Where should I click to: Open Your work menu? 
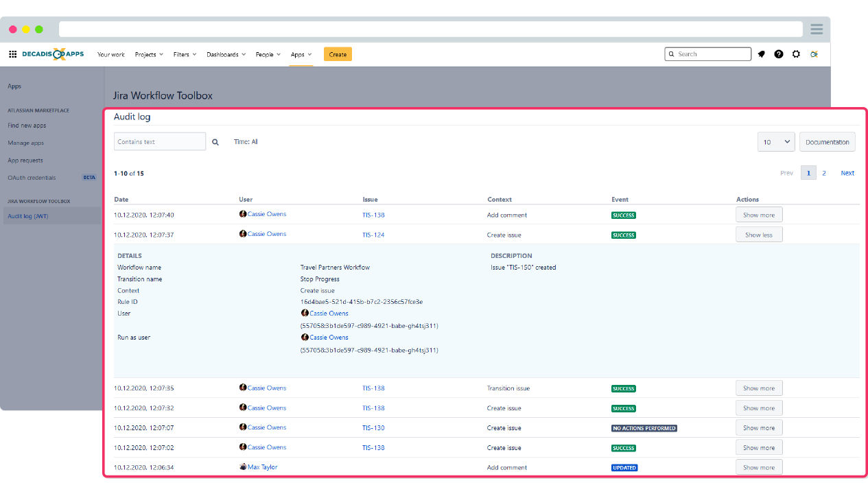111,54
